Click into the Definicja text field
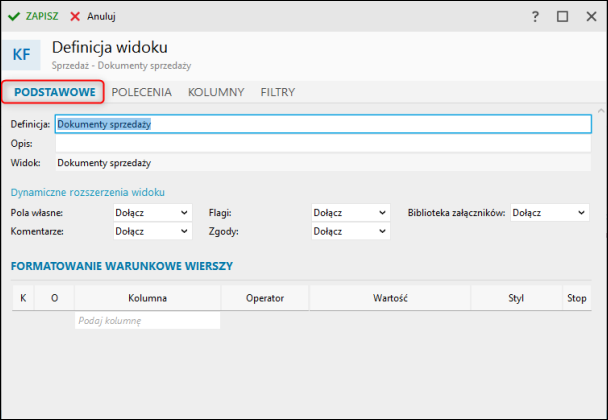Viewport: 608px width, 420px height. [x=323, y=124]
